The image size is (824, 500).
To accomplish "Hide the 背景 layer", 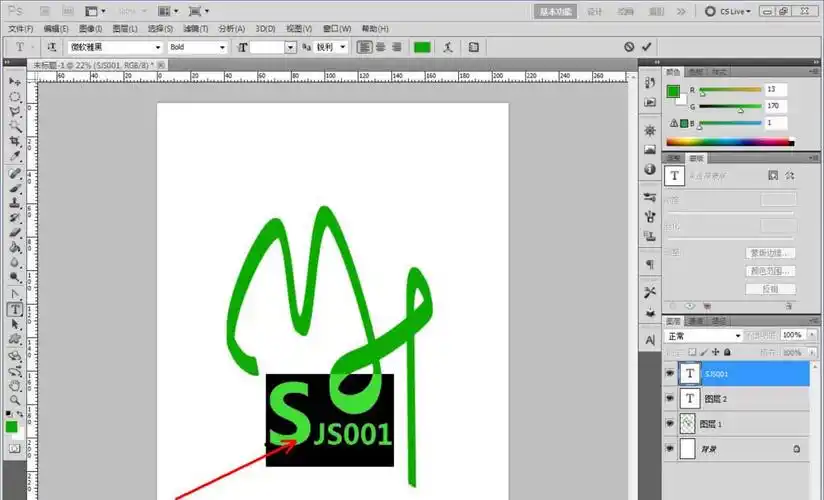I will [x=670, y=448].
